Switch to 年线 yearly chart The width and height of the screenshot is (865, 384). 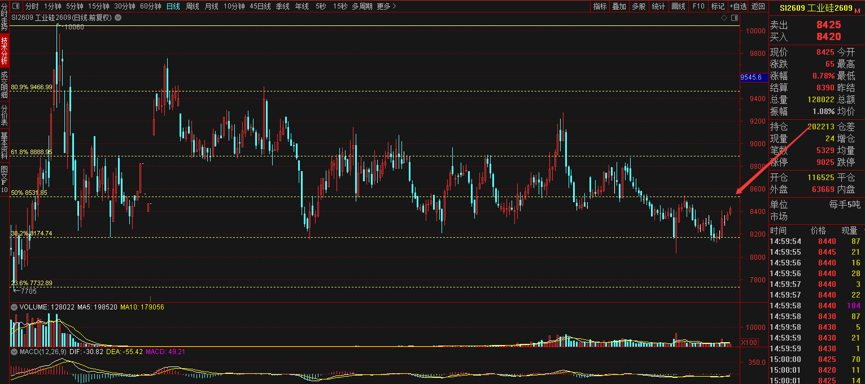click(301, 7)
